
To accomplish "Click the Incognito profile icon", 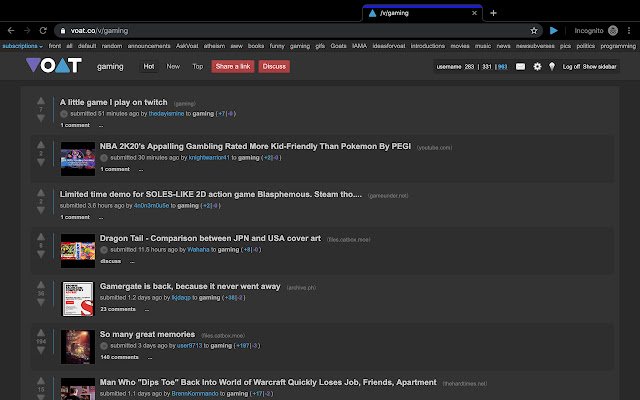I will (x=613, y=31).
